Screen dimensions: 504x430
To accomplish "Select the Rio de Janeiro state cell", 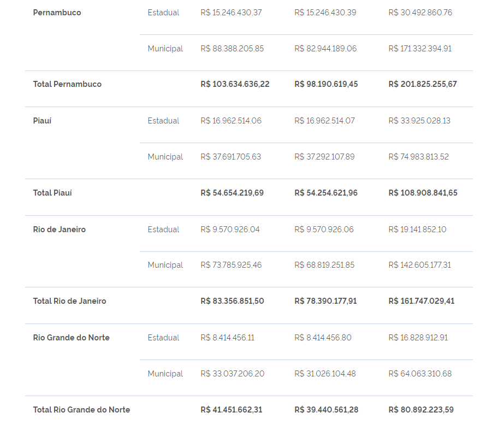I will click(60, 229).
